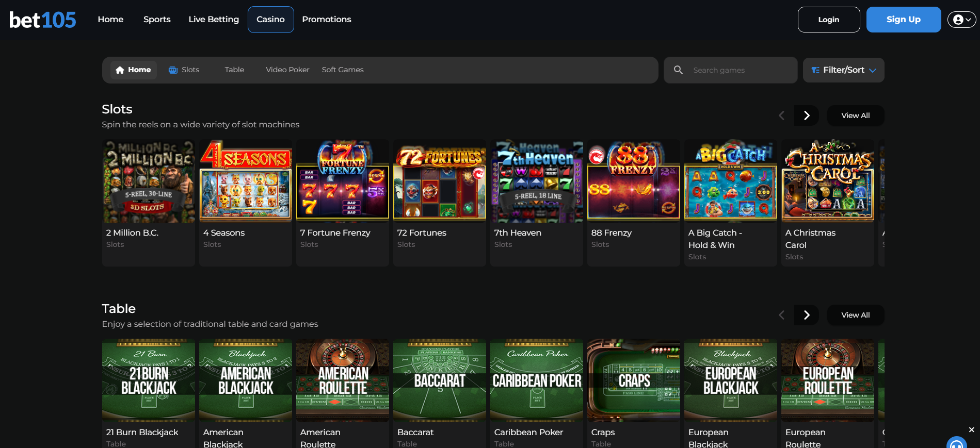Click the bet105 logo

(43, 20)
